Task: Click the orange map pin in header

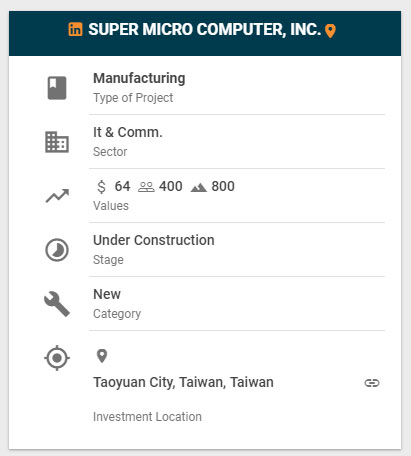Action: click(x=330, y=31)
